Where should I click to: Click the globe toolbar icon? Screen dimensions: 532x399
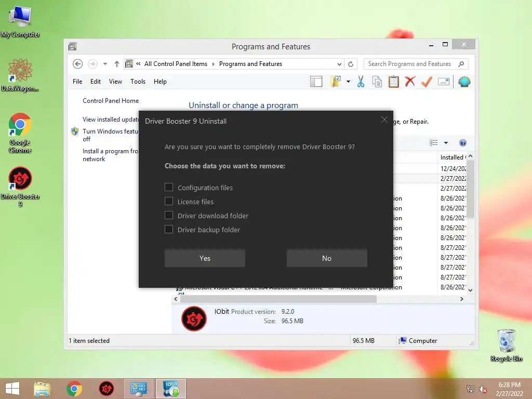[464, 82]
